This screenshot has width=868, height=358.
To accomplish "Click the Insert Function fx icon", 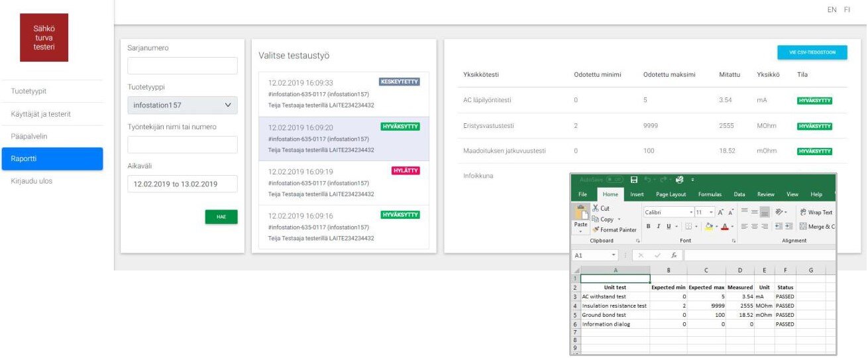I will (x=674, y=255).
